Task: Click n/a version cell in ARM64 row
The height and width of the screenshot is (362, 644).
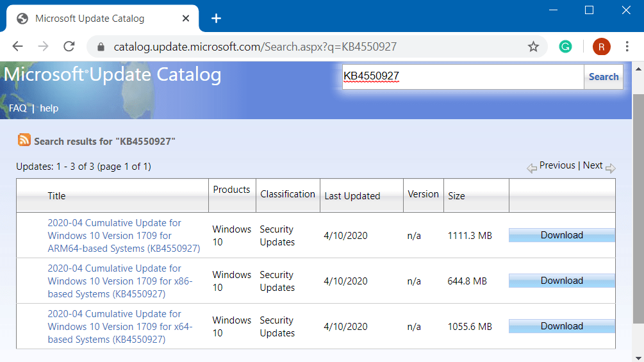Action: [414, 236]
